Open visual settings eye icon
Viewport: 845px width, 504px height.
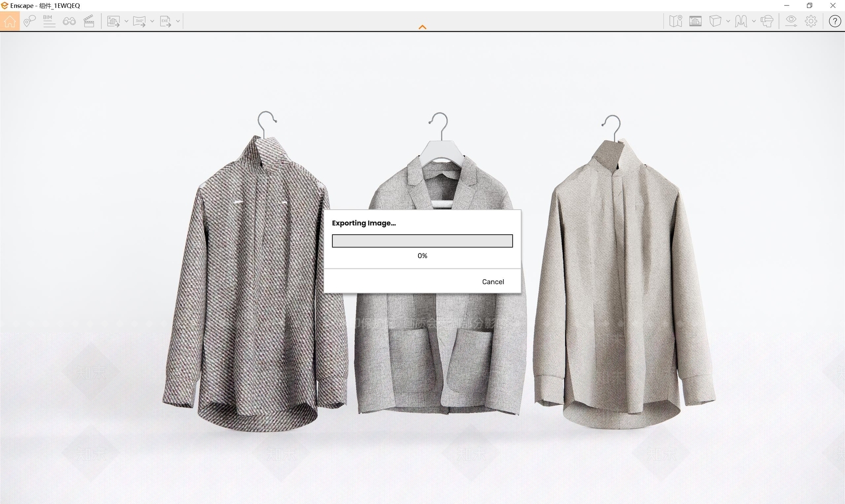point(791,21)
